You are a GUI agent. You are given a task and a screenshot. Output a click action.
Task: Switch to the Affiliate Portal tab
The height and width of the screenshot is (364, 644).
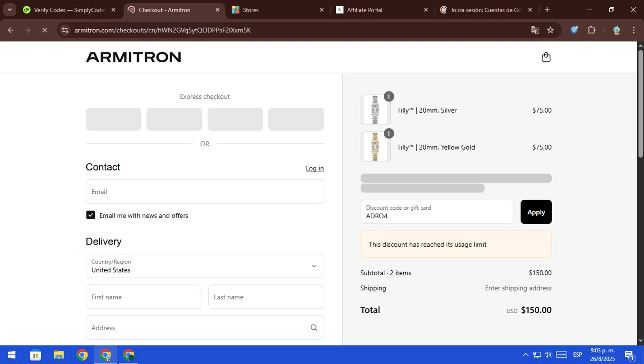coord(382,10)
